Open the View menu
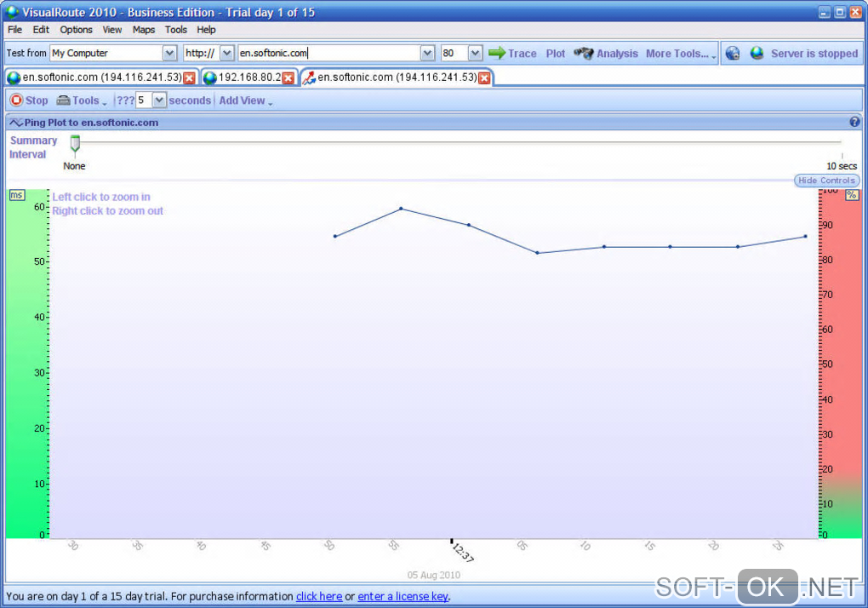 111,30
